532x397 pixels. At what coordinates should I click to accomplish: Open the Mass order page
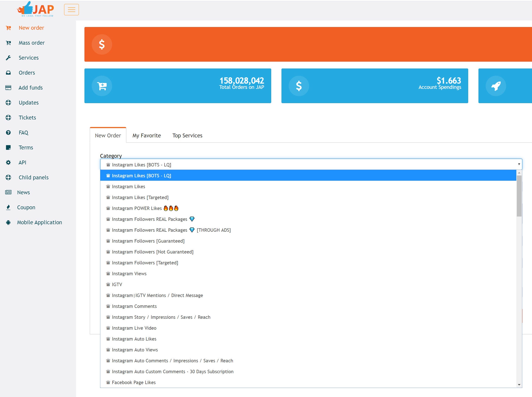point(32,43)
